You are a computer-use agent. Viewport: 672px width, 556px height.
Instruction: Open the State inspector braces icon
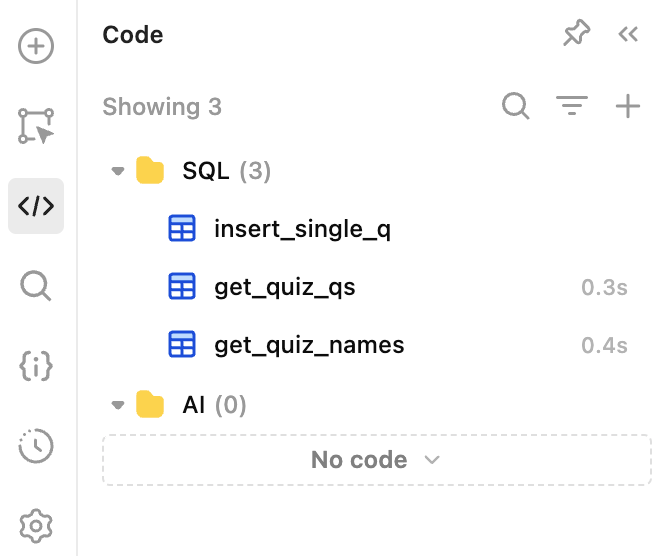(x=36, y=366)
